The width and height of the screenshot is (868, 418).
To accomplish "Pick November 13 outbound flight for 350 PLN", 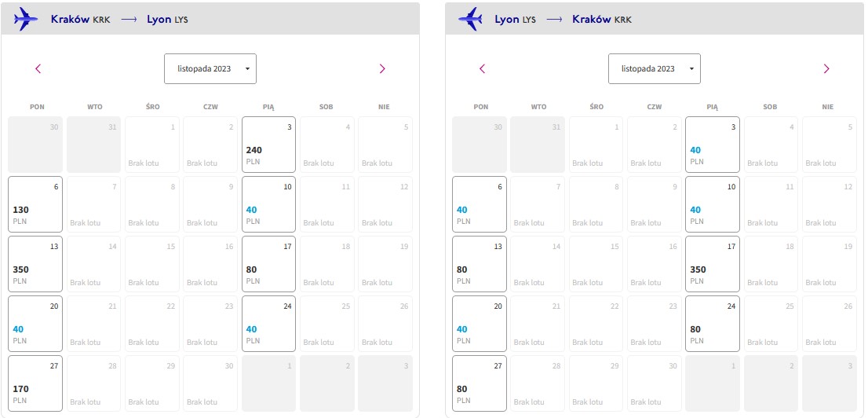I will [x=35, y=264].
